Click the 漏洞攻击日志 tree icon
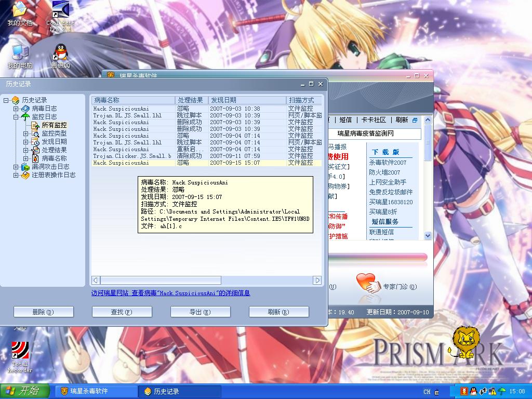Screen dimensions: 532x399 (x=25, y=167)
